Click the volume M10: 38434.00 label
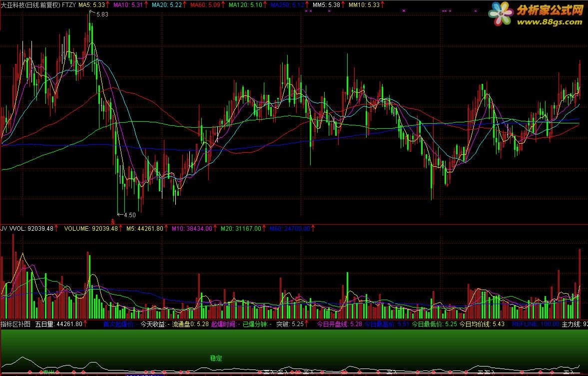The height and width of the screenshot is (376, 588). 192,228
